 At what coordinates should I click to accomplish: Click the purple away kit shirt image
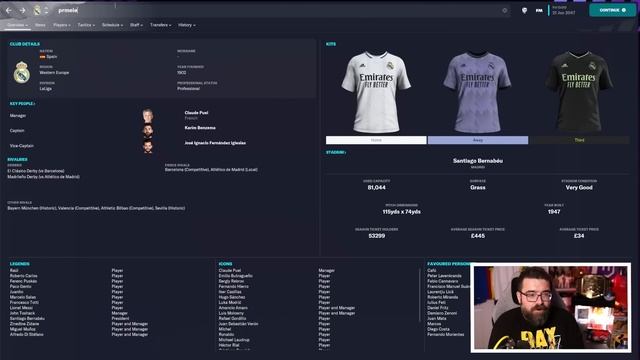[x=477, y=92]
